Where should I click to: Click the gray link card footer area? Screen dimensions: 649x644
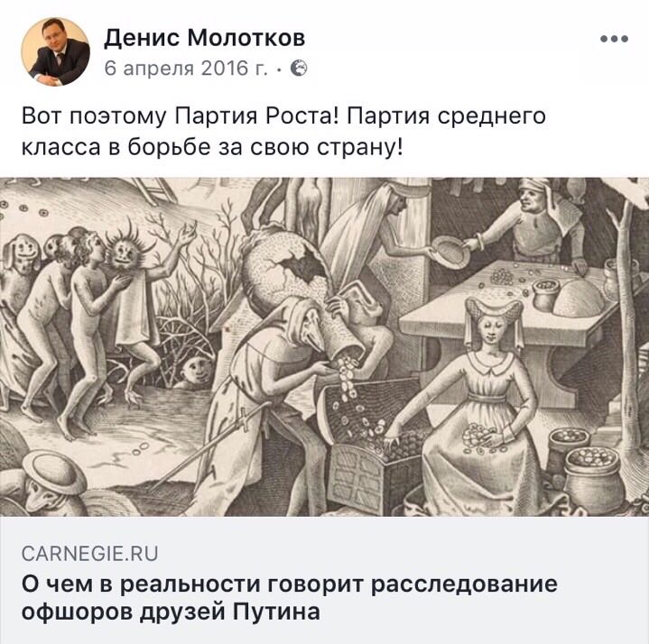click(x=325, y=580)
